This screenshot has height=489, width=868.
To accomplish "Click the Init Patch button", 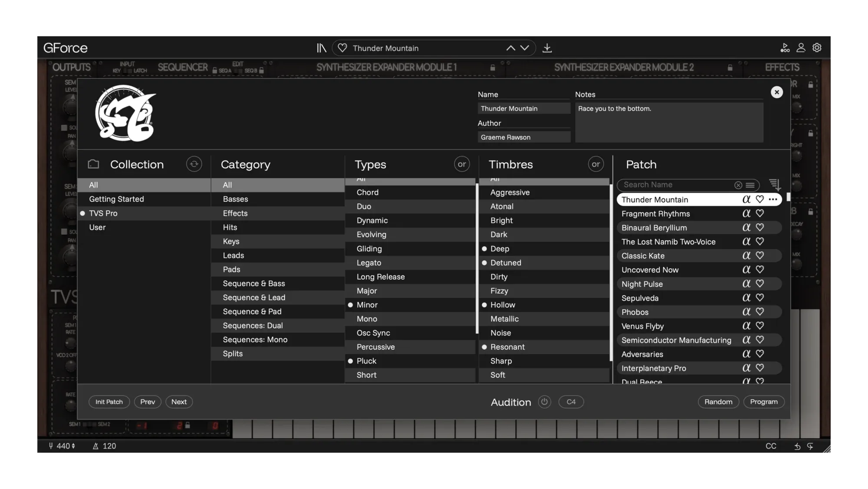I will pos(109,402).
